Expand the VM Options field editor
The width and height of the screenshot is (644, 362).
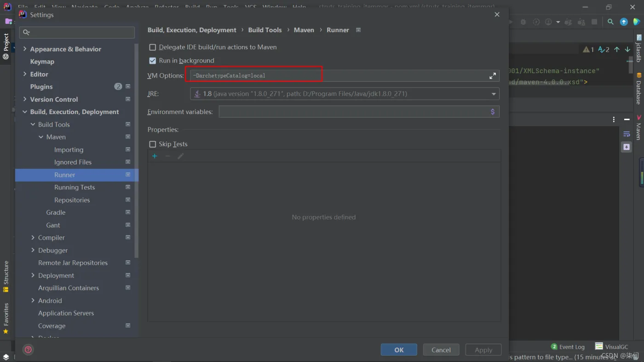coord(493,76)
